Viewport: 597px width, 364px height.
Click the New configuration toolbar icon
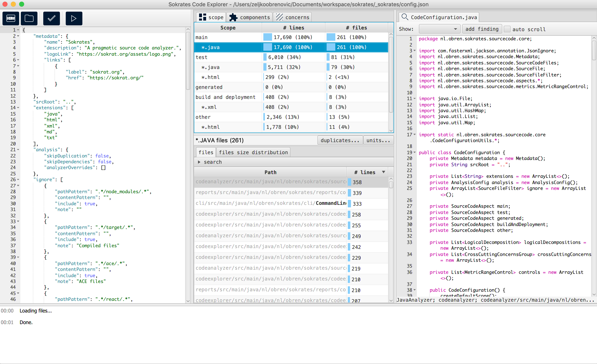click(11, 18)
